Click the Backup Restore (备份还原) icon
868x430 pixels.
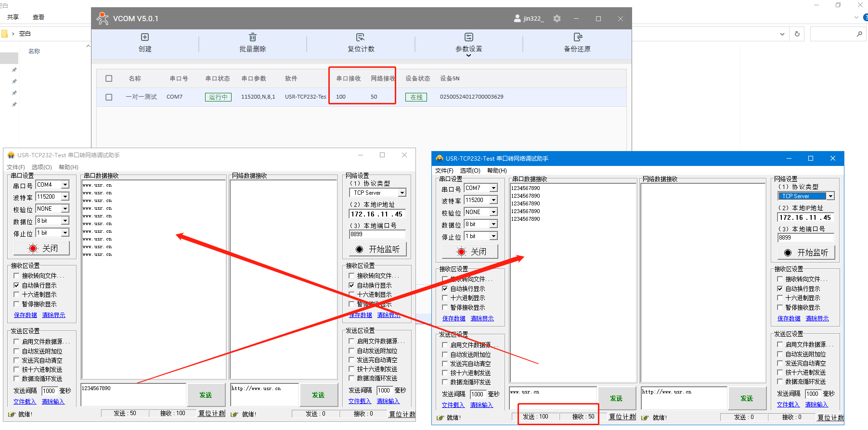577,38
